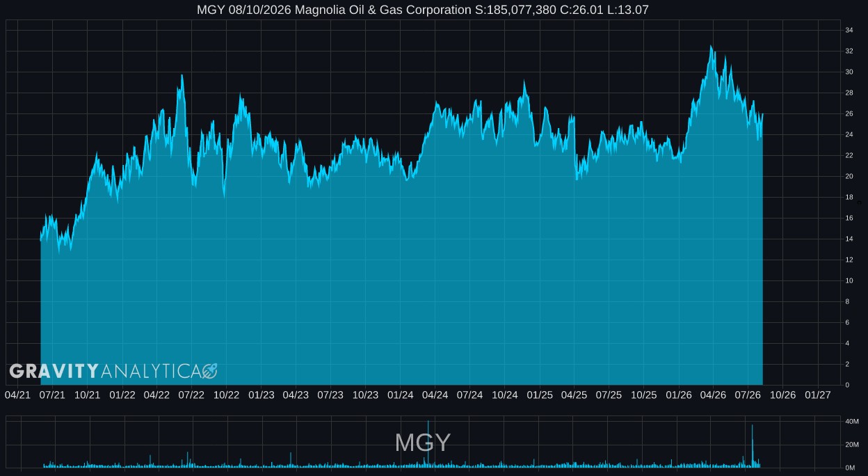Click the price axis value 14

pyautogui.click(x=849, y=239)
